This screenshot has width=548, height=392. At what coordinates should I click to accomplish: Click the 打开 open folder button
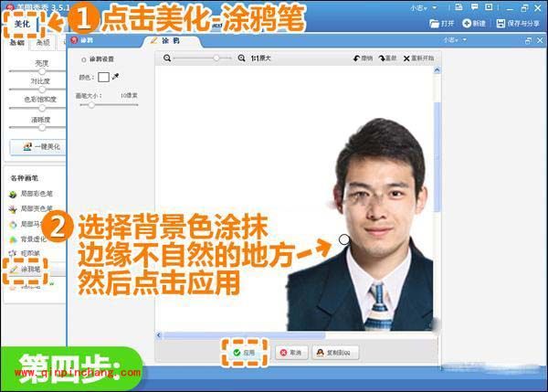point(441,24)
